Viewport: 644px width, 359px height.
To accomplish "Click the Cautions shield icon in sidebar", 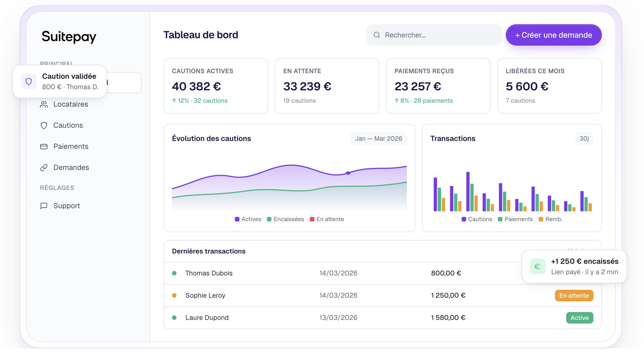I will click(x=44, y=125).
